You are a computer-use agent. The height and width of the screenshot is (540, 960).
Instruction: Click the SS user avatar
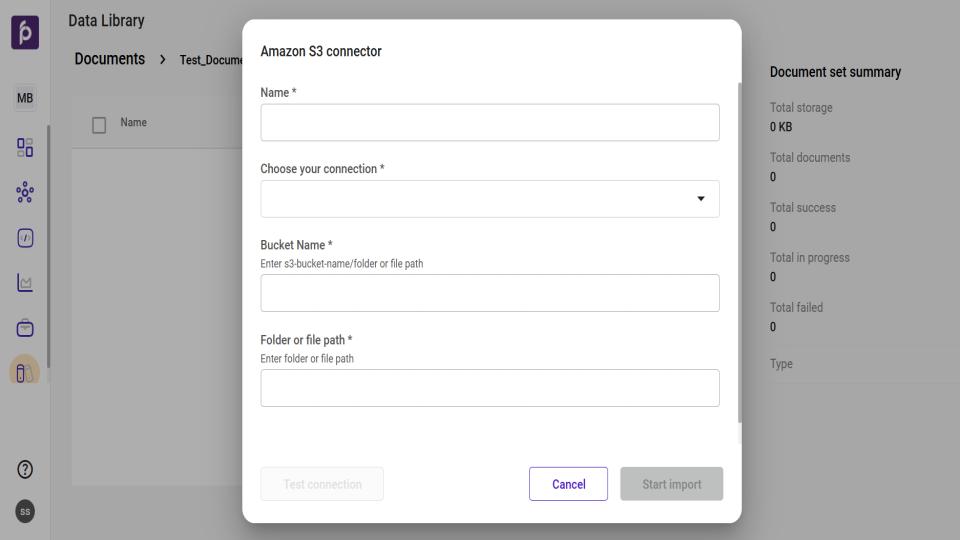(25, 511)
